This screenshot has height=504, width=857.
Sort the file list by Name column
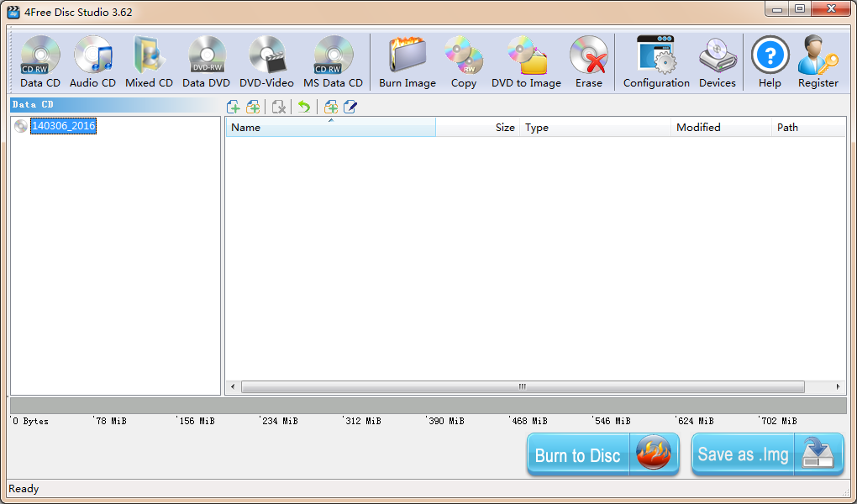331,128
